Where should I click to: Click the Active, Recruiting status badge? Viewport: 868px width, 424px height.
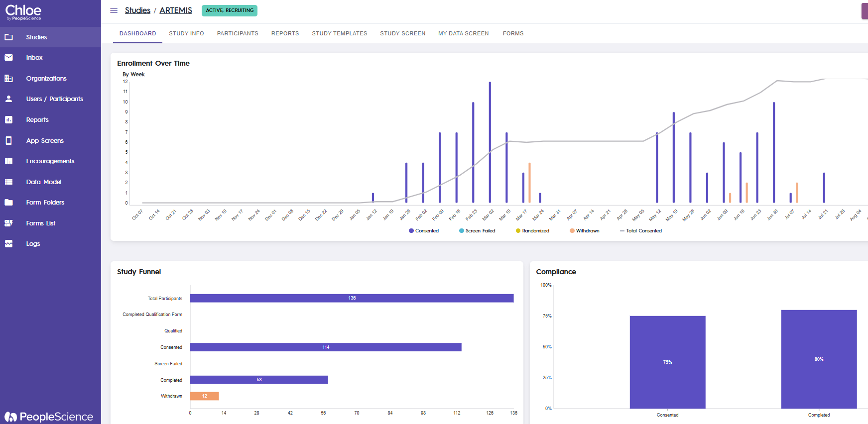(x=230, y=10)
